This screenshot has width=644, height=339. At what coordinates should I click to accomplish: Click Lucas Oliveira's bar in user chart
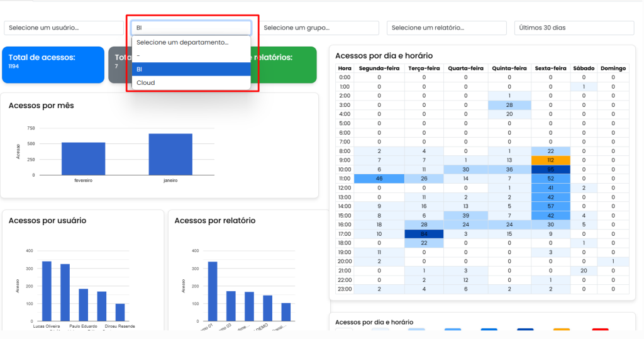tap(47, 291)
